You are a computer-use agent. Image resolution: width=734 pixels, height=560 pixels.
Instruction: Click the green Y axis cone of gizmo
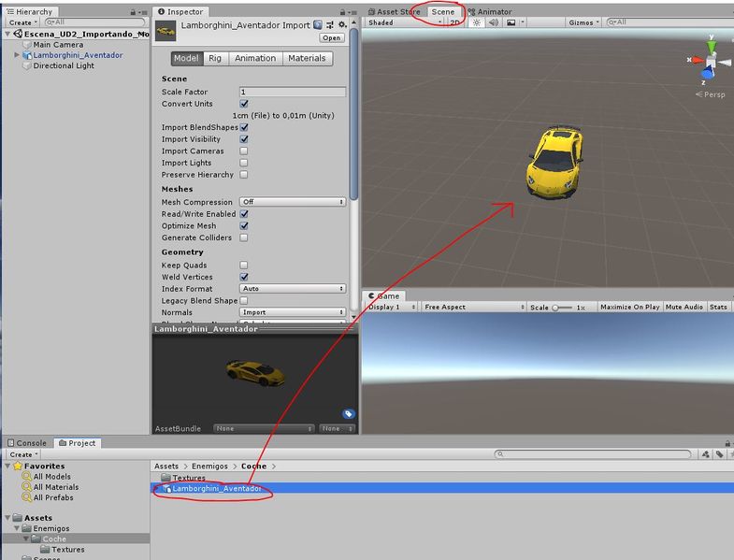712,47
